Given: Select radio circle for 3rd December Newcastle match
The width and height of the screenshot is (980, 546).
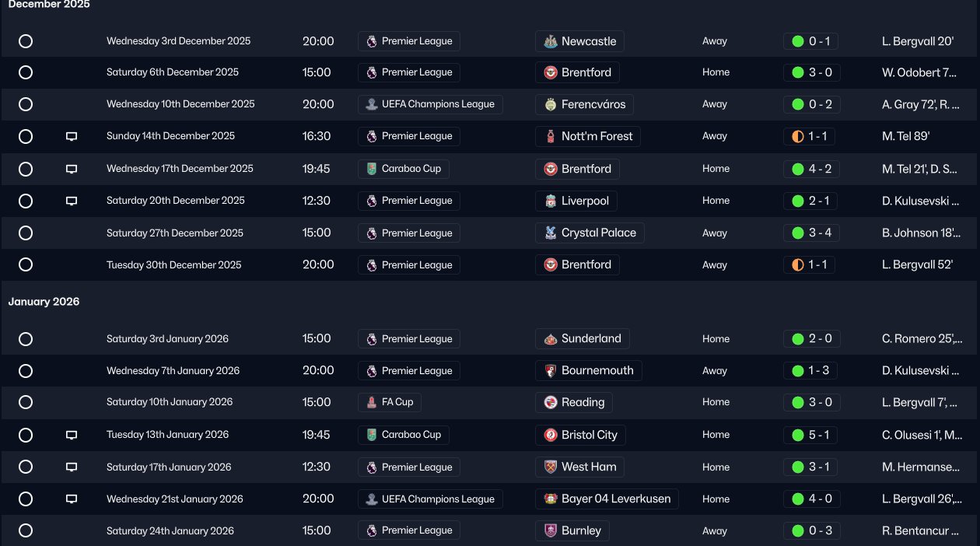Looking at the screenshot, I should click(26, 41).
